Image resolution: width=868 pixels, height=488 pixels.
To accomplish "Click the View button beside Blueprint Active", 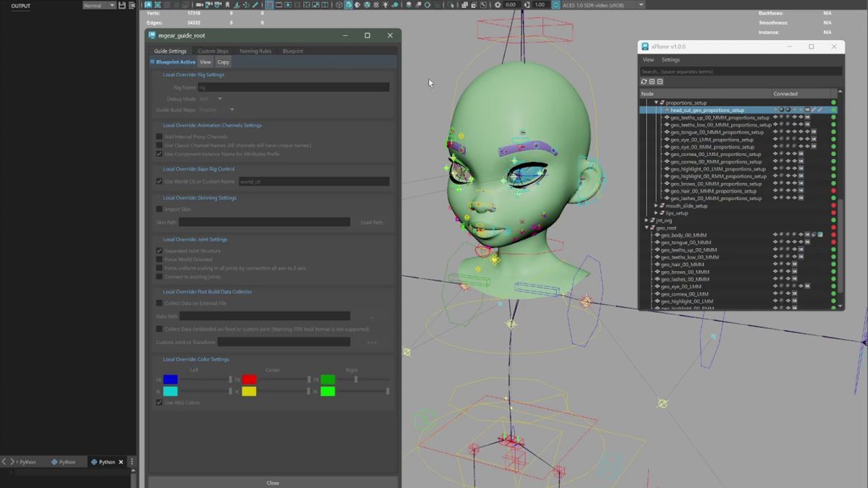I will [205, 62].
